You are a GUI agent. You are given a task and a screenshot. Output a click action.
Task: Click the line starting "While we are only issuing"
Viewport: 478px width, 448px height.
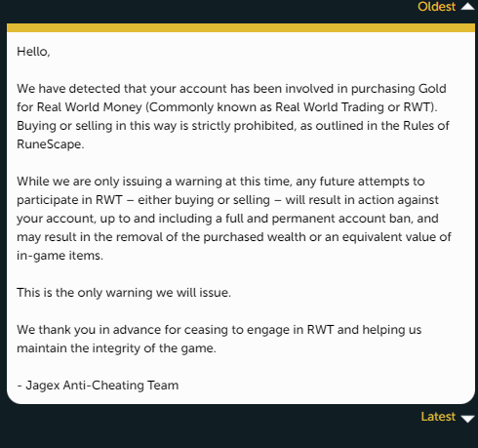click(220, 182)
